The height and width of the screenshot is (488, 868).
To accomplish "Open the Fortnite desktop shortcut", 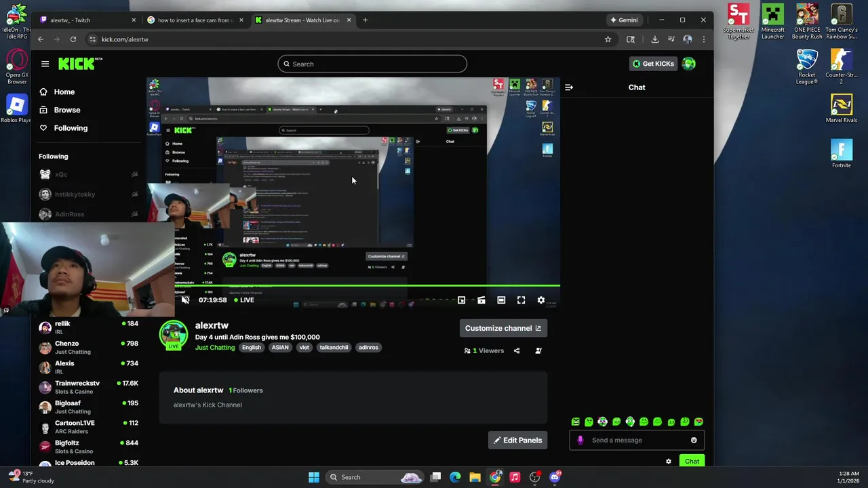I will coord(842,154).
